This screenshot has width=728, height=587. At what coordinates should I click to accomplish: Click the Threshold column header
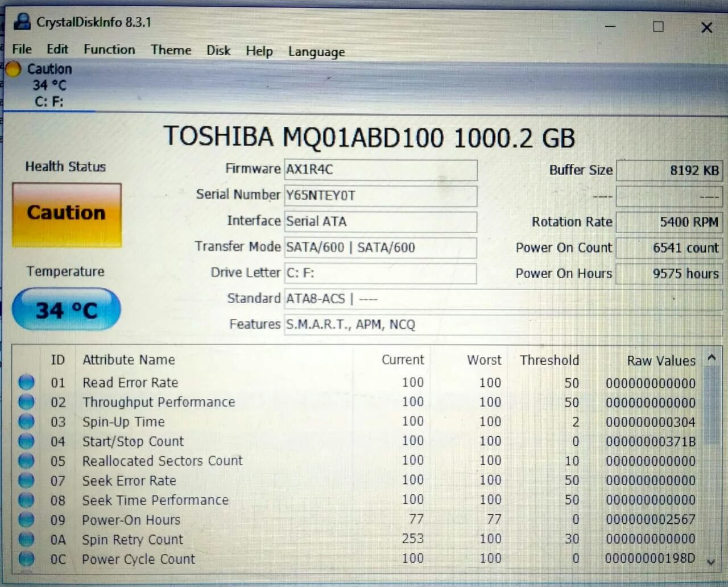pos(549,361)
